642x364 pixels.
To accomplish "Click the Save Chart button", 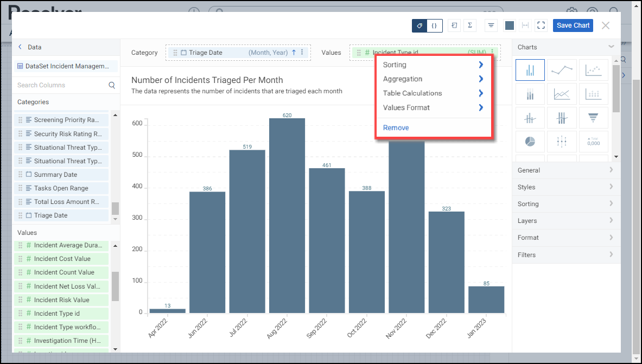I will (573, 25).
